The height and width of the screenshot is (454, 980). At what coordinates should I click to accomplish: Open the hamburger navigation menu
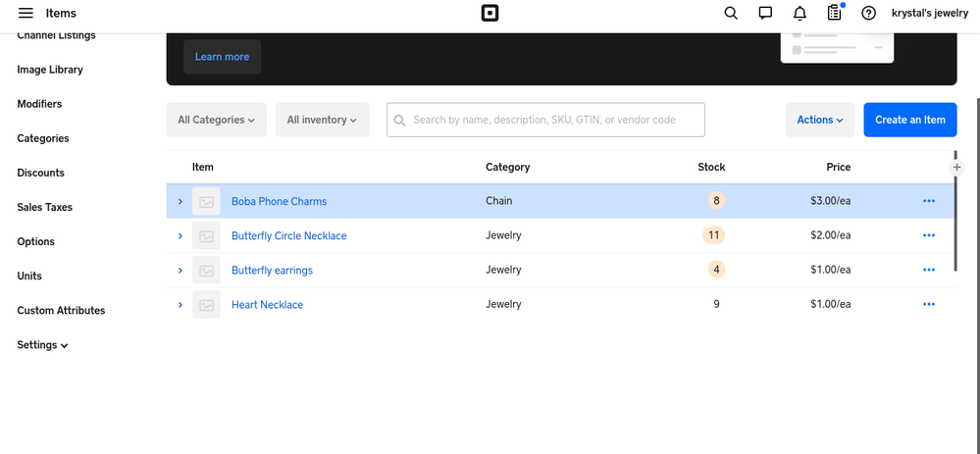click(x=26, y=13)
